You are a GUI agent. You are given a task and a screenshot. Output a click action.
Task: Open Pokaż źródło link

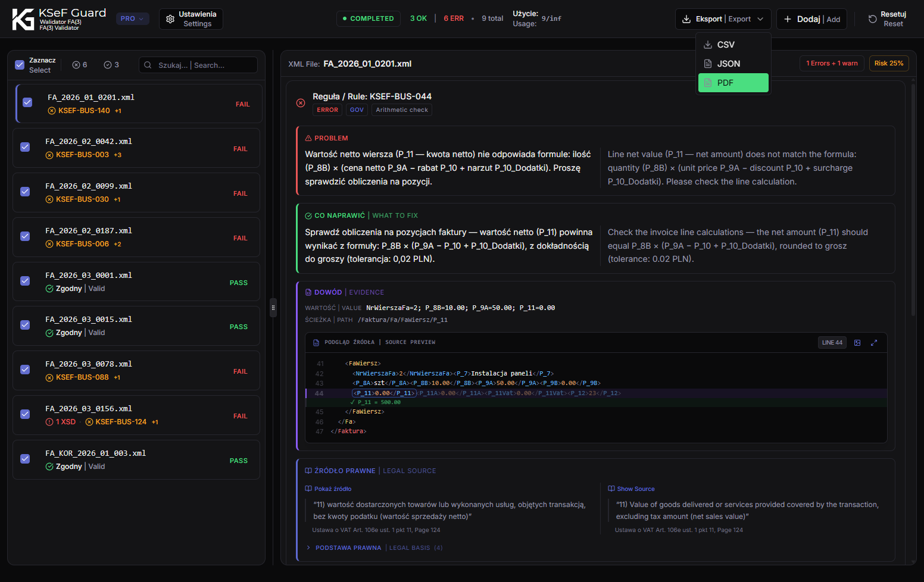pyautogui.click(x=328, y=489)
